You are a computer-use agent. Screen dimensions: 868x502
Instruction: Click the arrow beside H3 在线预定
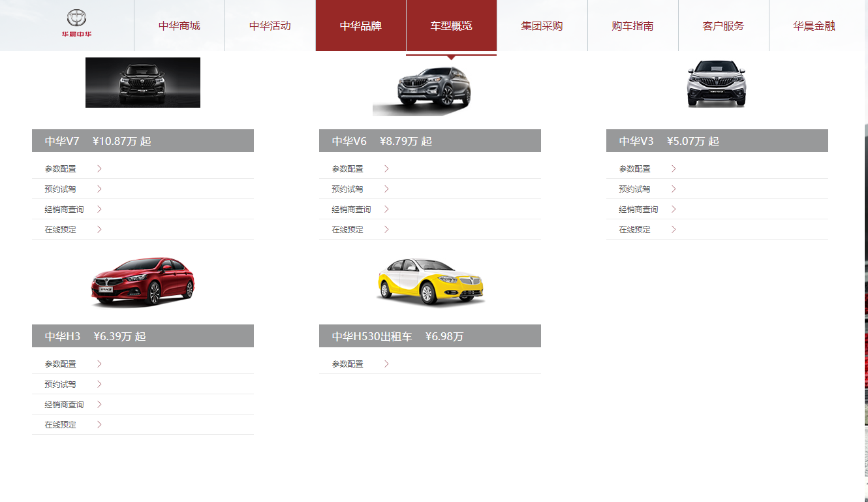tap(99, 424)
